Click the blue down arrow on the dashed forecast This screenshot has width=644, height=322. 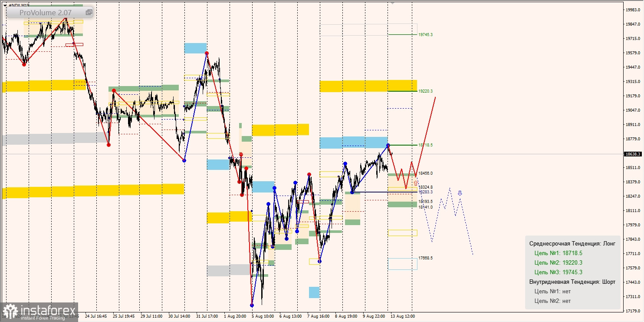click(460, 193)
